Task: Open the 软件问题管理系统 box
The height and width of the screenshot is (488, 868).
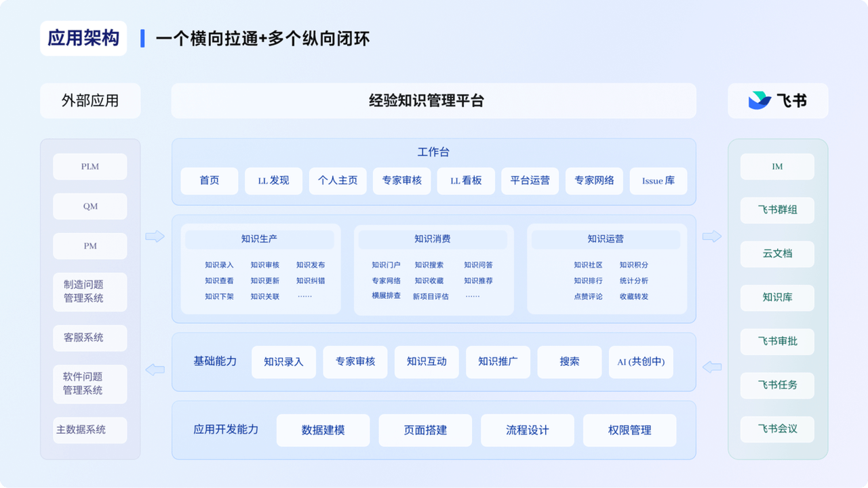Action: click(x=90, y=384)
